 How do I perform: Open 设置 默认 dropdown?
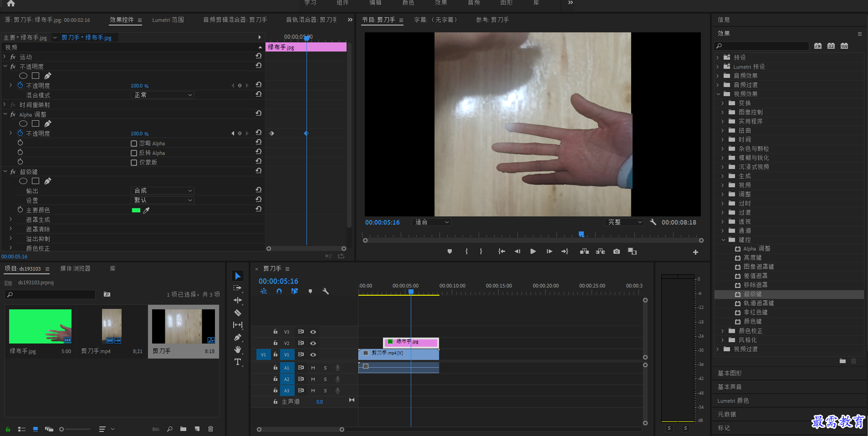tap(163, 200)
